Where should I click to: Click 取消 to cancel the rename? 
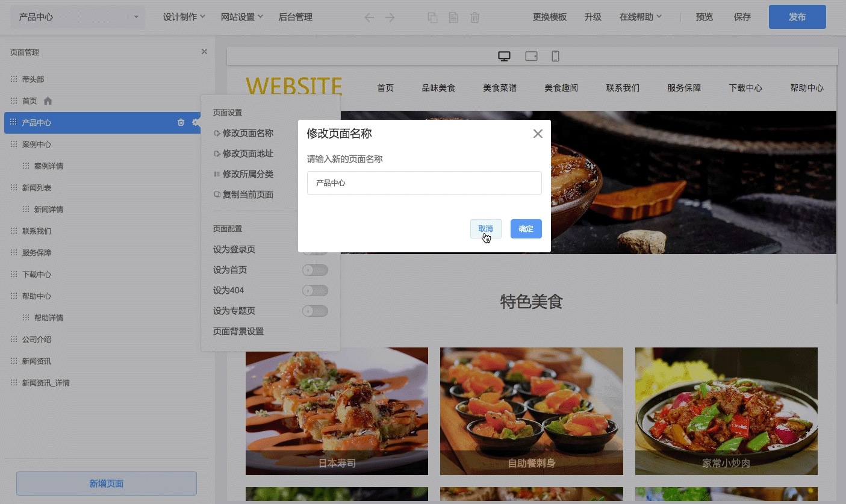pos(486,229)
